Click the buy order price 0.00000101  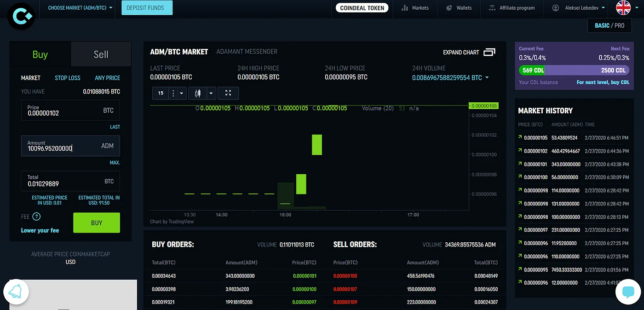click(x=305, y=276)
